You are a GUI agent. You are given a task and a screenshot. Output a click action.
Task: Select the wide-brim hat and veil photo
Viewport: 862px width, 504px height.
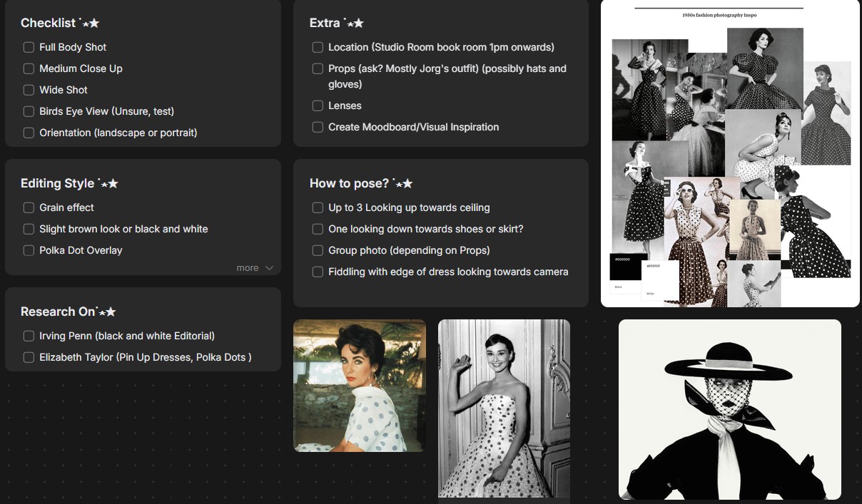(729, 409)
